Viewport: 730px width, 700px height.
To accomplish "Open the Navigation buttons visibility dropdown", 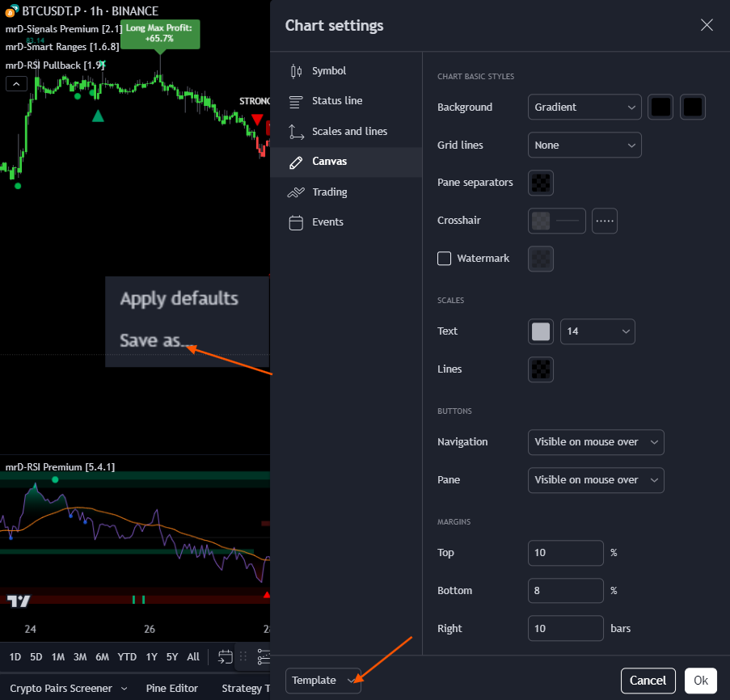I will (596, 442).
